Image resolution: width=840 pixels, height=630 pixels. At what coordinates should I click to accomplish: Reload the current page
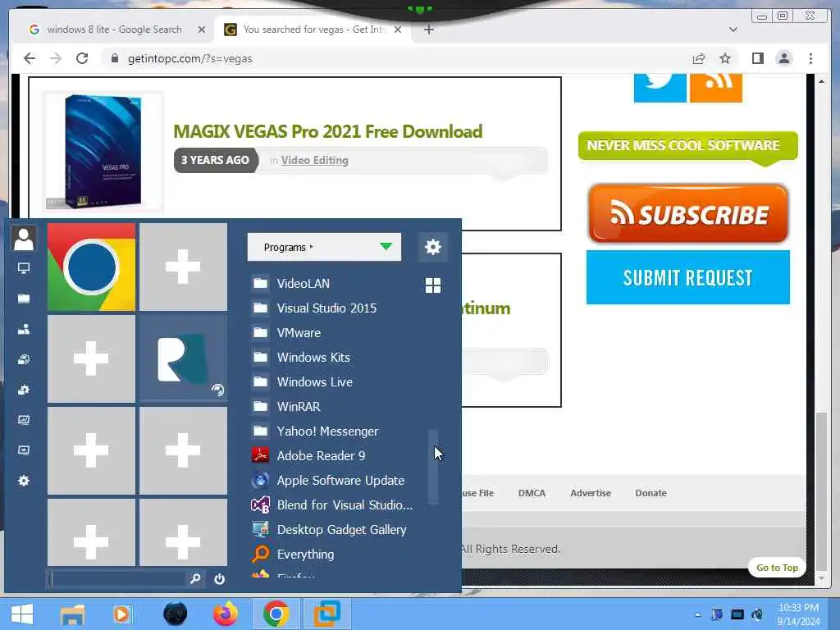click(x=82, y=58)
